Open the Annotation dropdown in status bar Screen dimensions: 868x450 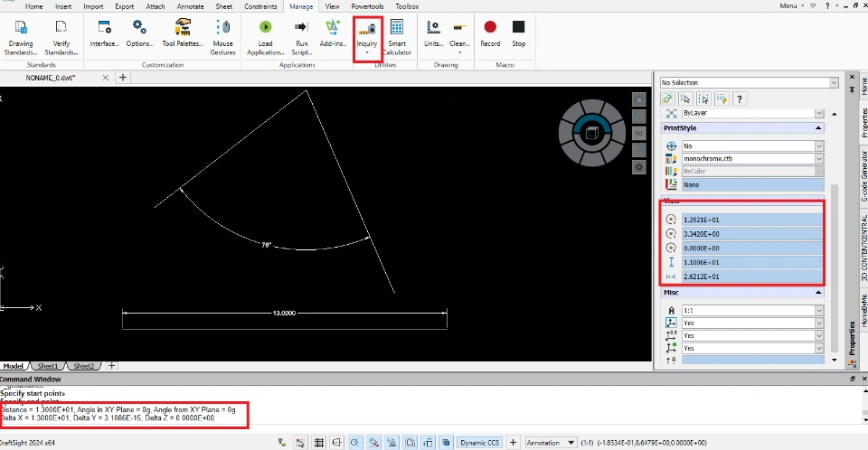tap(551, 442)
